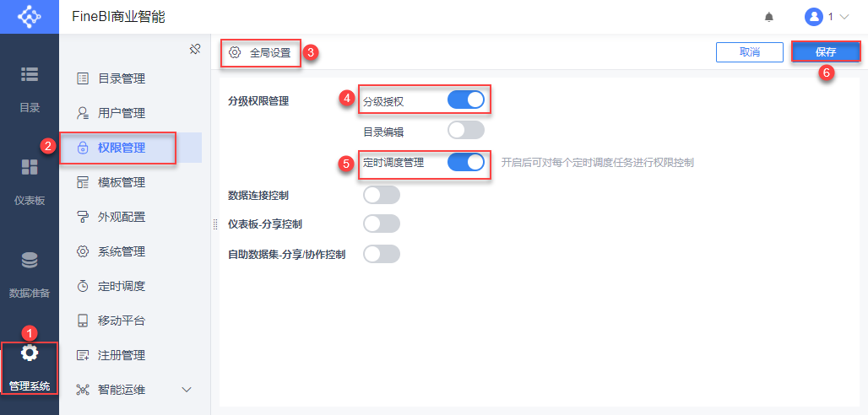Enable the 目录编辑 toggle
This screenshot has width=868, height=415.
[466, 130]
